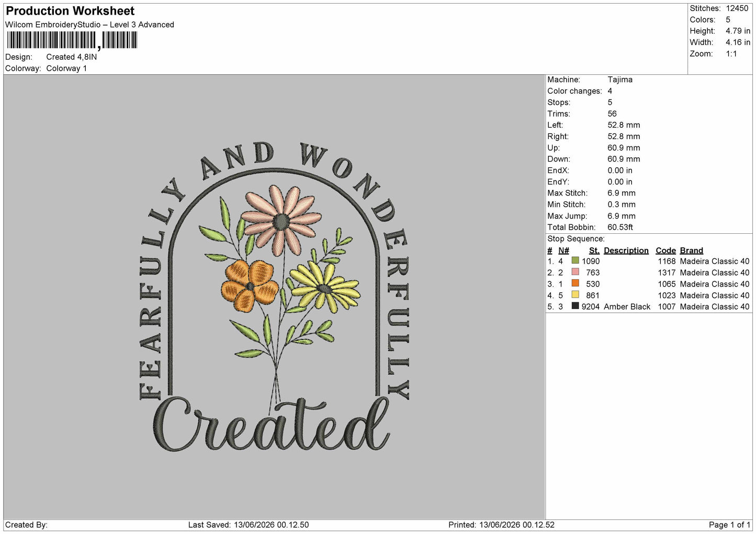
Task: Click the green 1090 thread color swatch
Action: [x=576, y=260]
